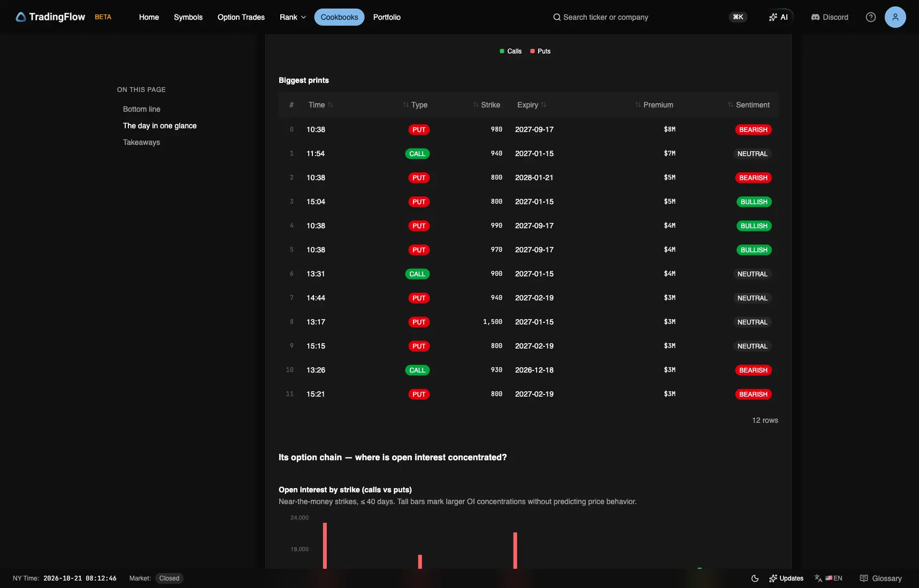Click the ⌘K shortcut badge
The width and height of the screenshot is (919, 588).
[738, 17]
